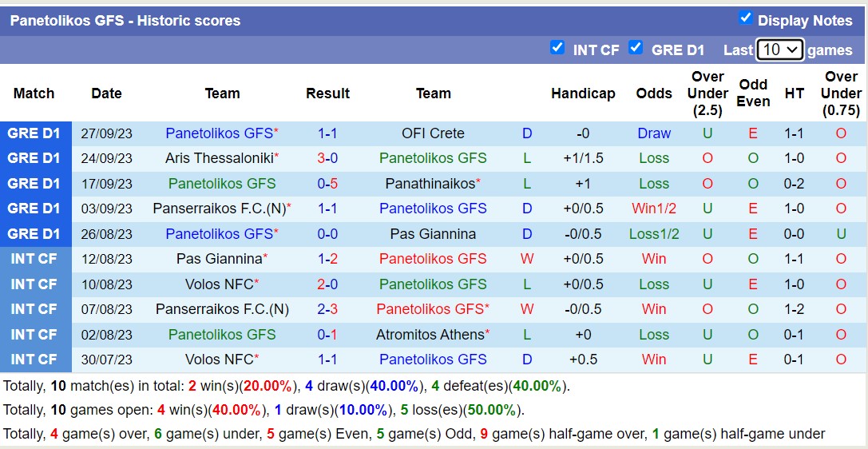This screenshot has height=449, width=868.
Task: Click the Odds column header
Action: click(654, 93)
